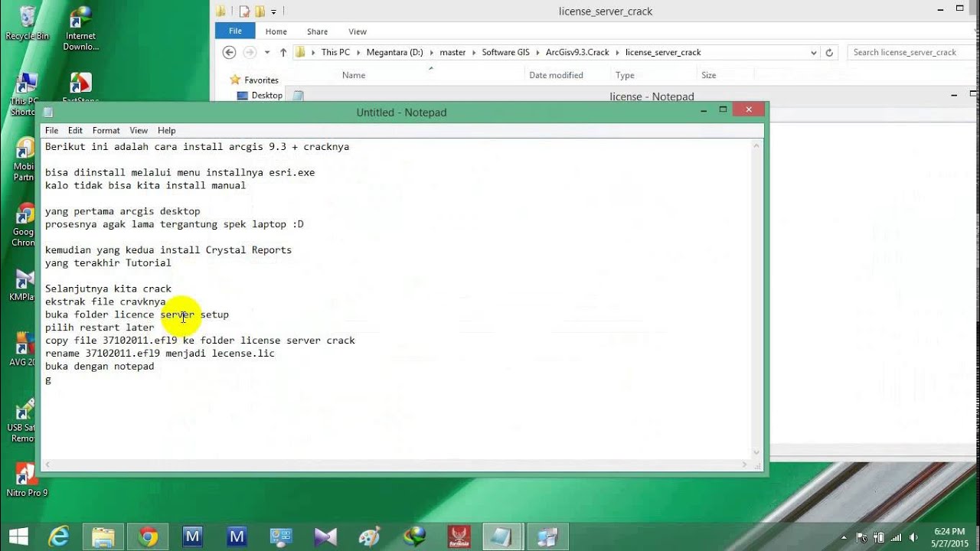Click the network signal tray icon
Viewport: 980px width, 551px height.
tap(895, 537)
